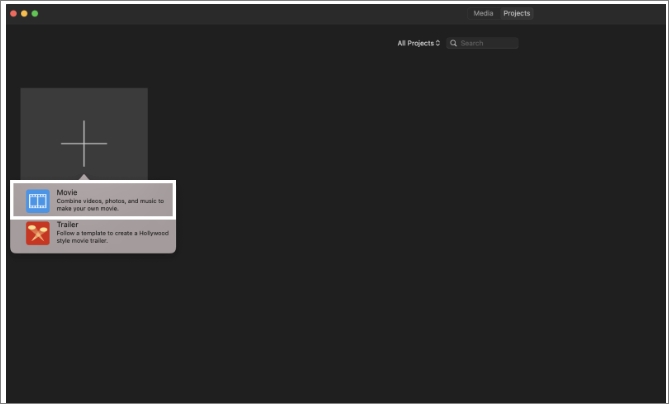
Task: Click the magnifying glass search icon
Action: (x=454, y=44)
